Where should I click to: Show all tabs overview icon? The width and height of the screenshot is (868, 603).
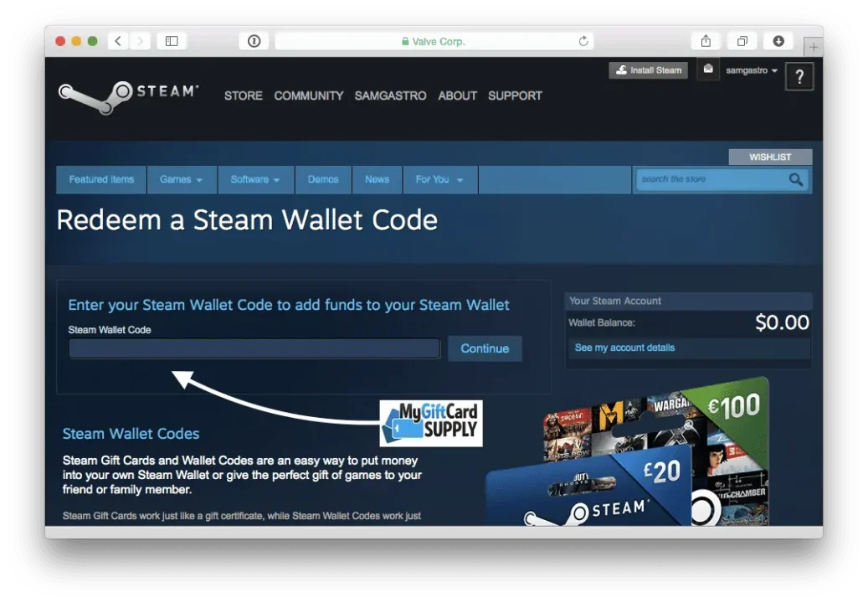point(742,41)
